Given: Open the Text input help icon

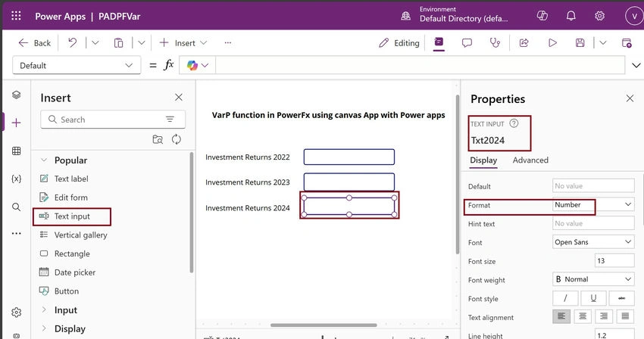Looking at the screenshot, I should click(514, 123).
